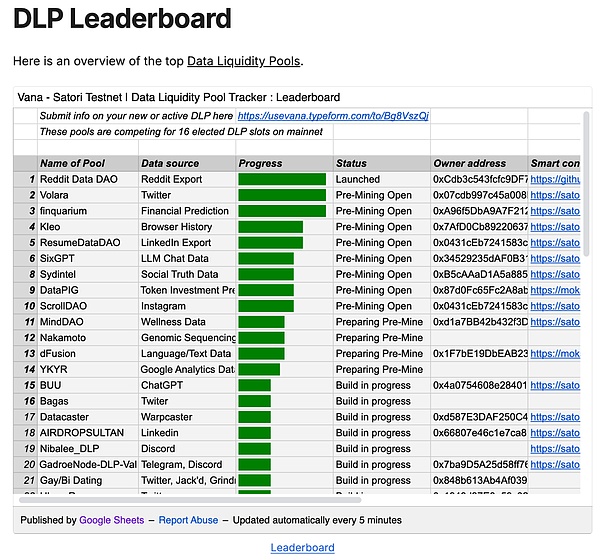Click the Google Sheets link in footer

tap(110, 520)
